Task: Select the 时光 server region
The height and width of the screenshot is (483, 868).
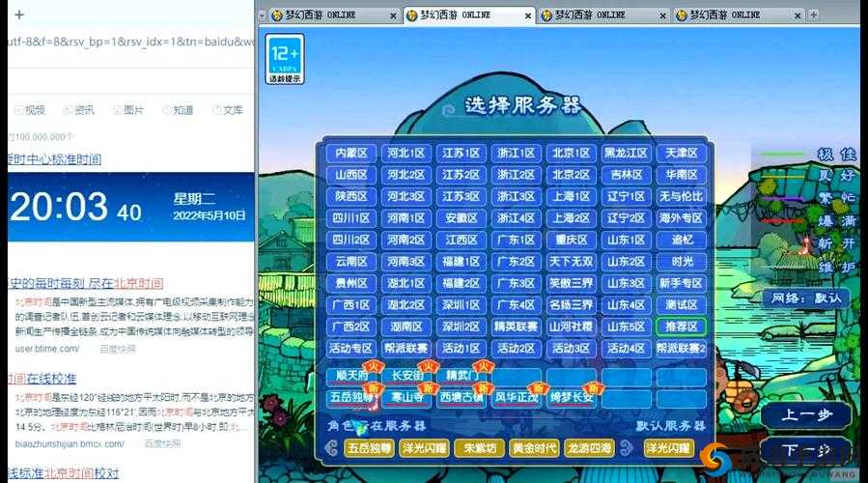Action: (x=681, y=262)
